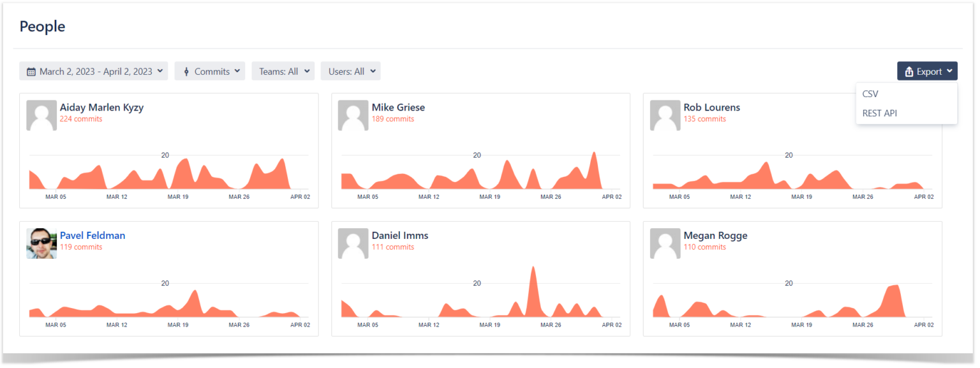Click Aiday Marlen Kyzy's avatar placeholder
Screen dimensions: 980x368
click(41, 115)
